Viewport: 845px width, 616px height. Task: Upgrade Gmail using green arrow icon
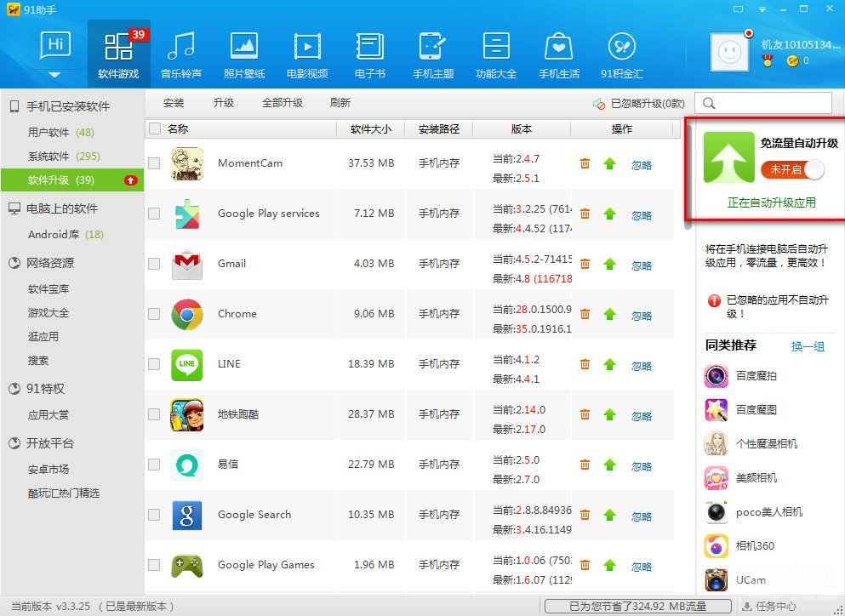(x=609, y=264)
